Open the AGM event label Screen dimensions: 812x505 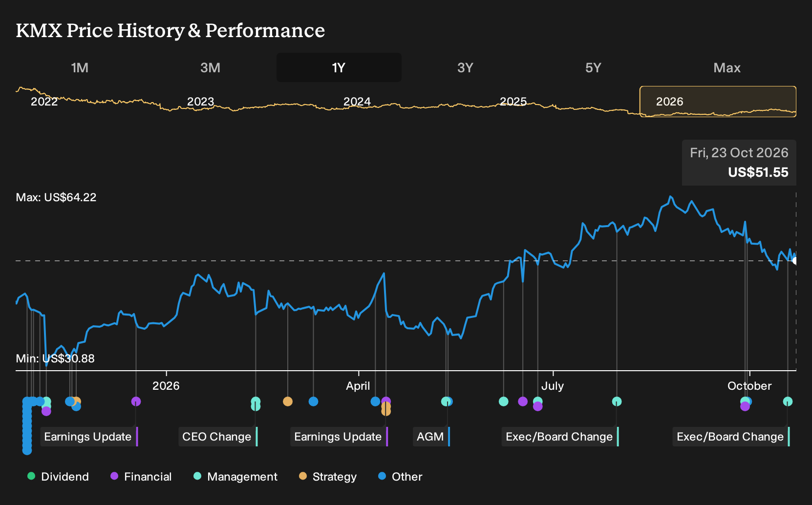(431, 437)
